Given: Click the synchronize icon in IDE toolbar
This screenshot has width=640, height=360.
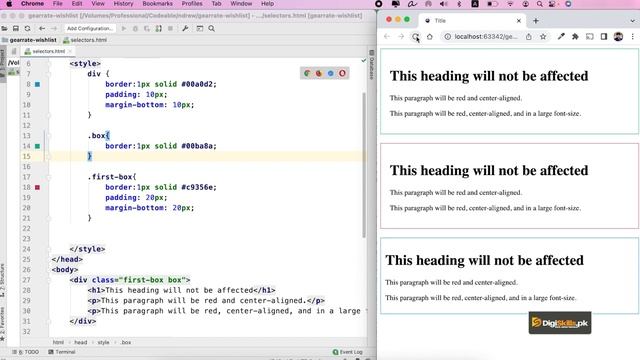Looking at the screenshot, I should (x=27, y=29).
